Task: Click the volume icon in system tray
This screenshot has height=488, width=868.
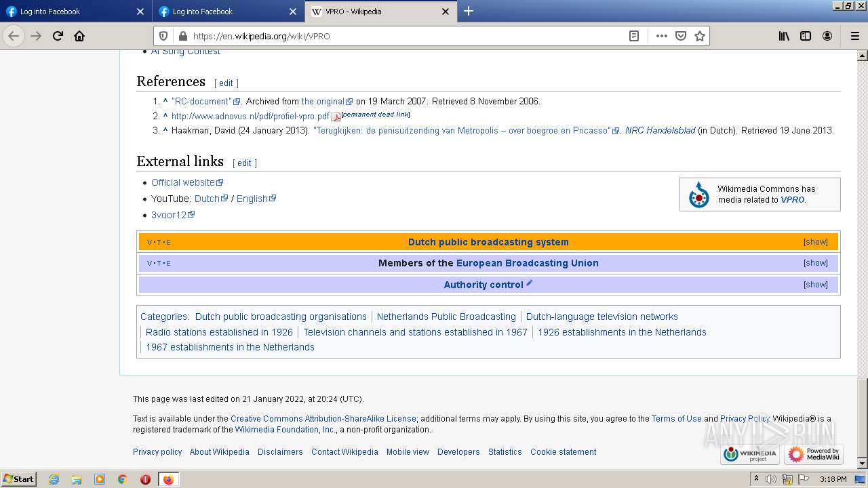Action: click(771, 479)
